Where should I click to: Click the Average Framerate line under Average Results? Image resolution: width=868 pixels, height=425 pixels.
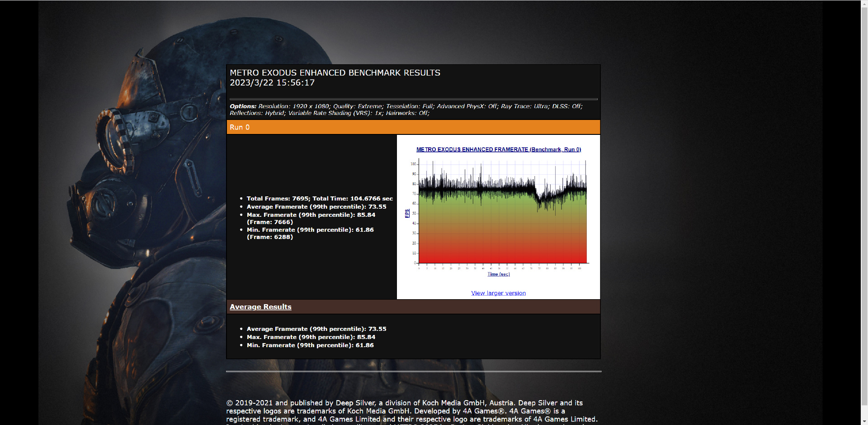316,329
